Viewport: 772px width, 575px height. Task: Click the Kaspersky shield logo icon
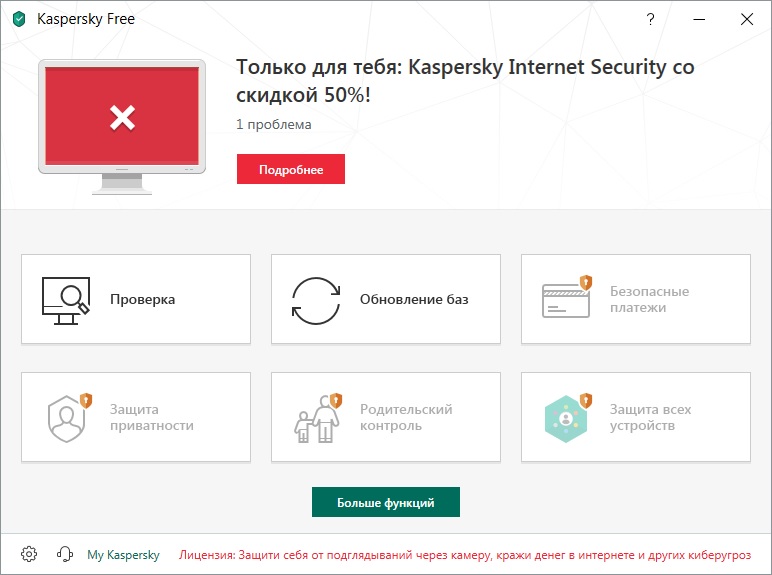19,18
